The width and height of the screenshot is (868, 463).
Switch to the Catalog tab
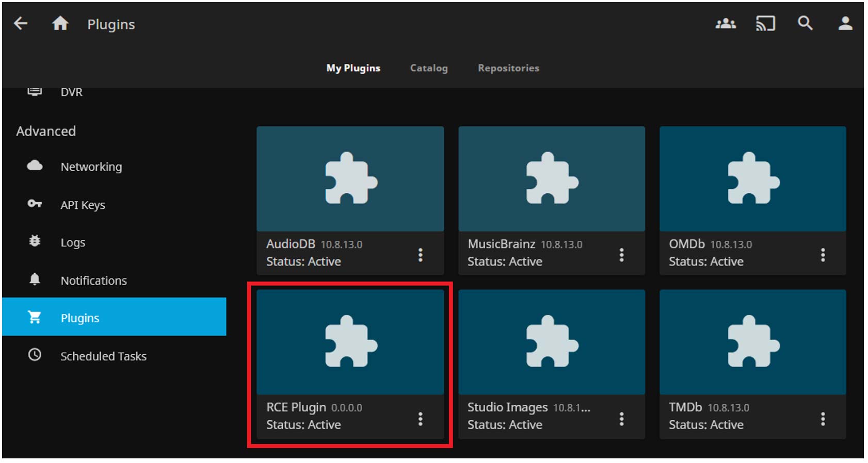[429, 68]
